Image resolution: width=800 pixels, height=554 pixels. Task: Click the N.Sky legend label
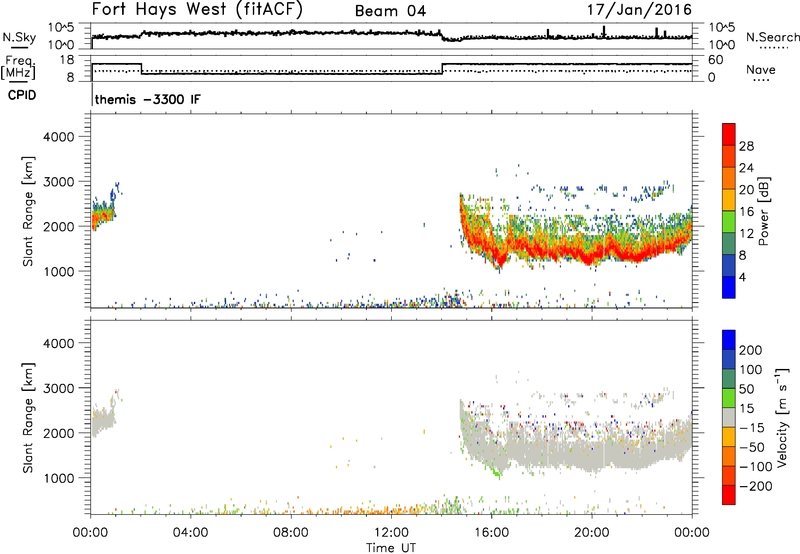point(19,37)
